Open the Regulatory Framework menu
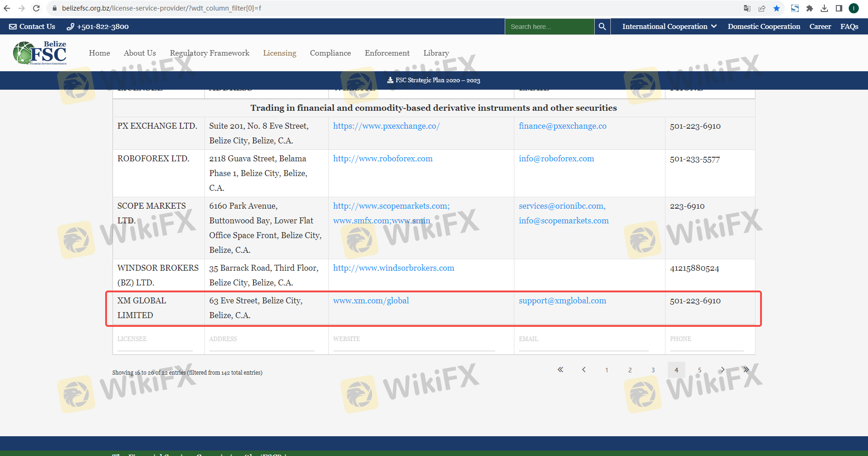Screen dimensions: 868x456 pos(209,53)
